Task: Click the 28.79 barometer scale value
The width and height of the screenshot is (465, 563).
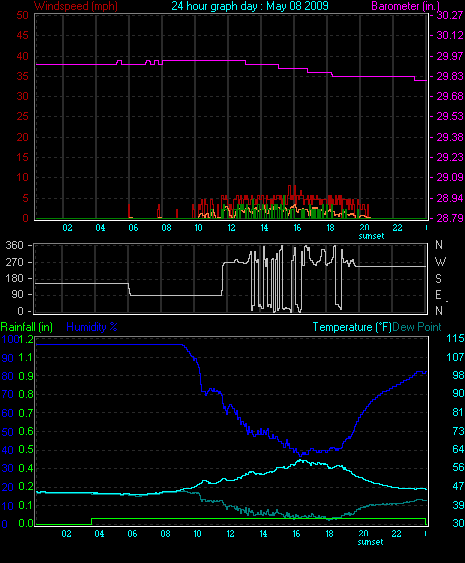Action: coord(450,218)
